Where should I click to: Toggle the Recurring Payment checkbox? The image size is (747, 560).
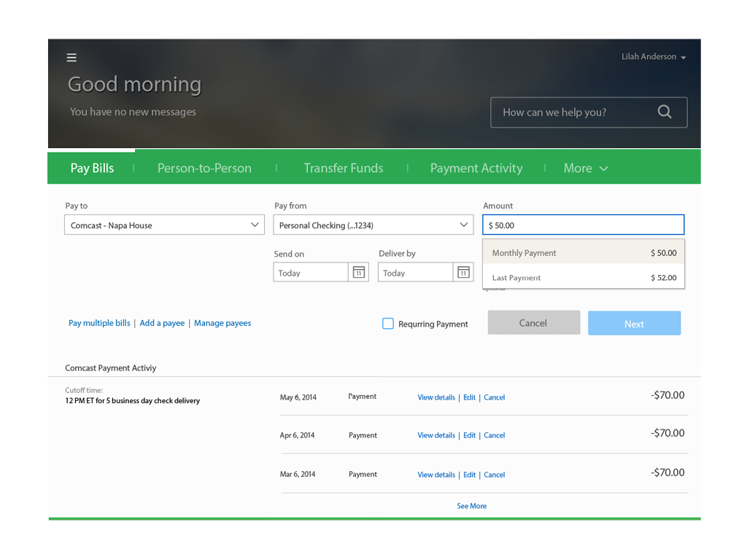pos(388,324)
